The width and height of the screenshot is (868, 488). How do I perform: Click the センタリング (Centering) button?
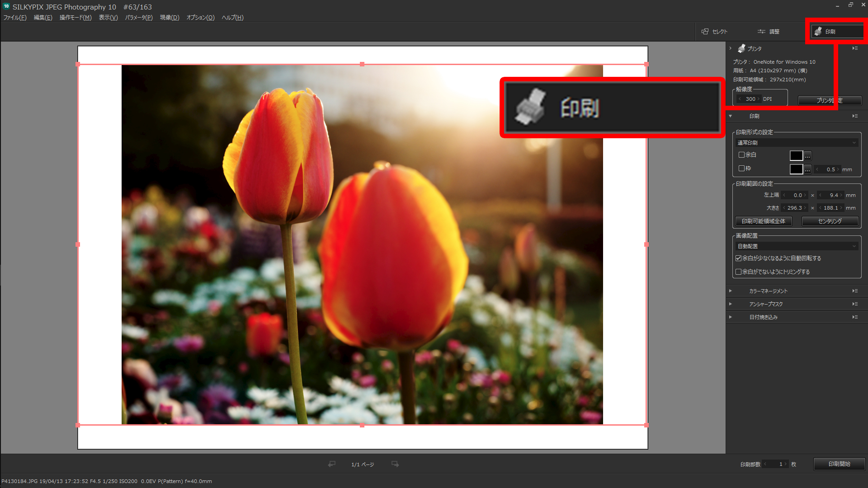click(830, 221)
